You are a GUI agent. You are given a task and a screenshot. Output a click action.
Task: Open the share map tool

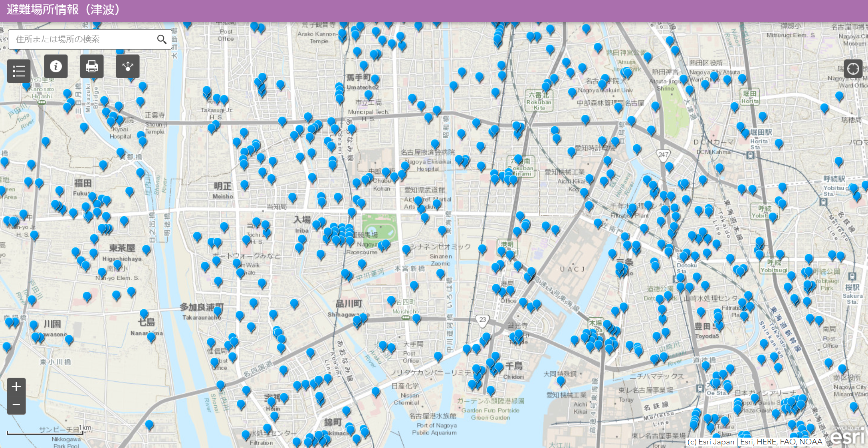coord(127,66)
